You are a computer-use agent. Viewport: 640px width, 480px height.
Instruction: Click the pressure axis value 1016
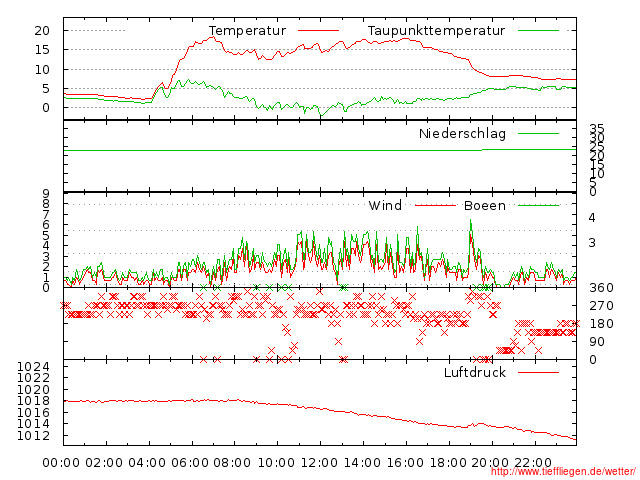[33, 412]
